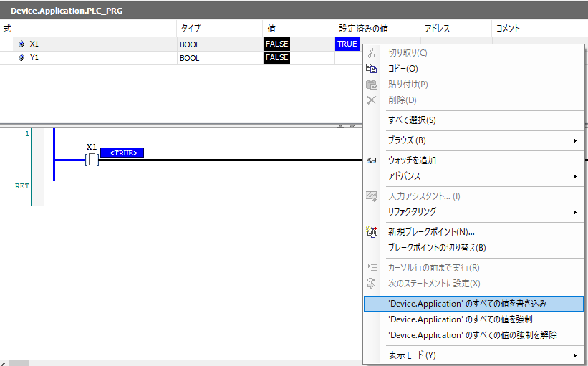Select the Y1 variable name in table
The width and height of the screenshot is (588, 366).
pyautogui.click(x=34, y=57)
